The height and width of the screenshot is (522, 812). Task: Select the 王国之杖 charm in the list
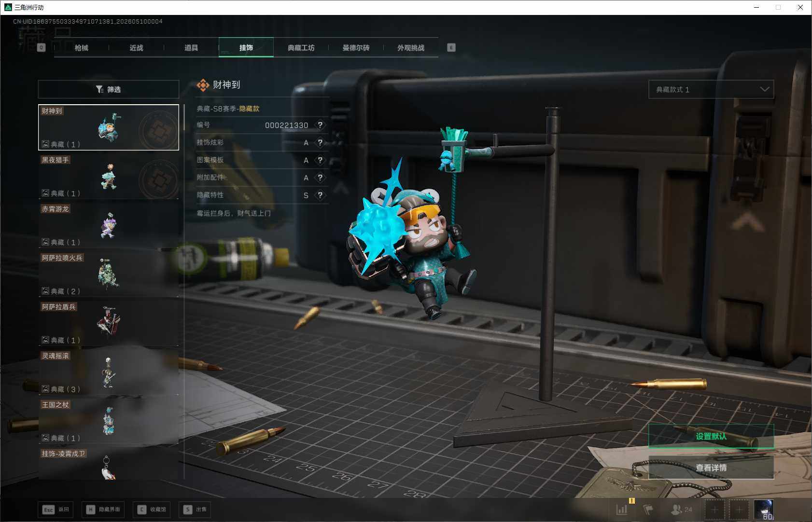109,421
